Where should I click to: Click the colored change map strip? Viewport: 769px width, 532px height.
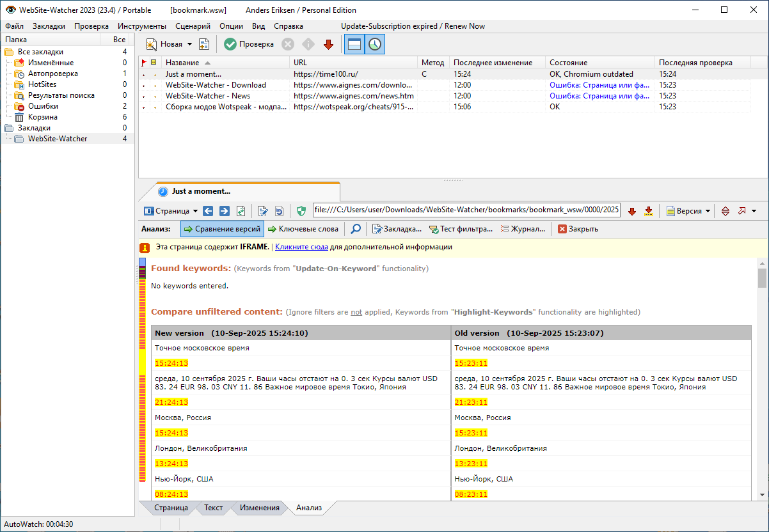click(142, 377)
